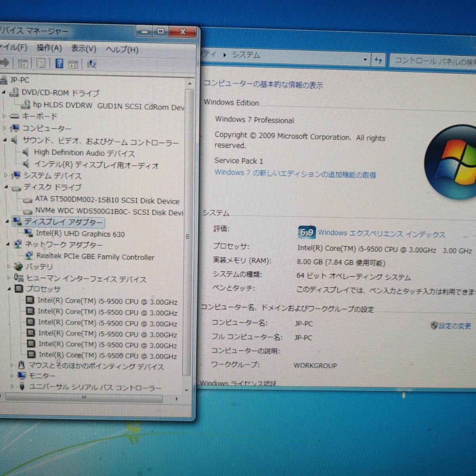This screenshot has width=476, height=476.
Task: Open the ヘルプ(H) menu
Action: pos(122,50)
